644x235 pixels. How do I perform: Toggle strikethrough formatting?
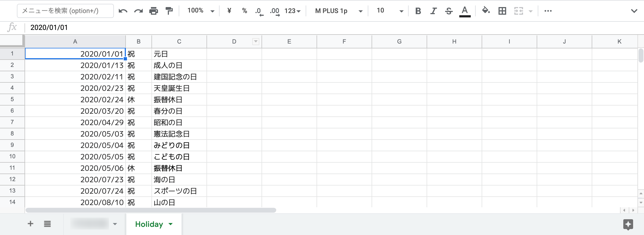(449, 11)
